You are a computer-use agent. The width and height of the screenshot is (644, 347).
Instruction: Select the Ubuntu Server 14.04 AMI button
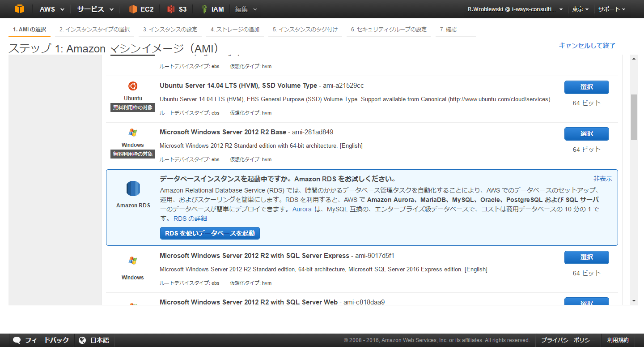tap(586, 87)
